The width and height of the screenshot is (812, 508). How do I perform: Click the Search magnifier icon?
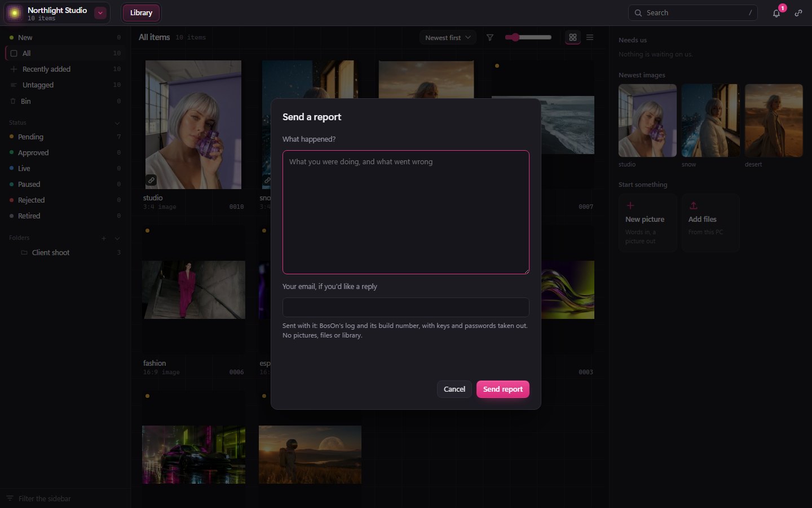tap(638, 13)
